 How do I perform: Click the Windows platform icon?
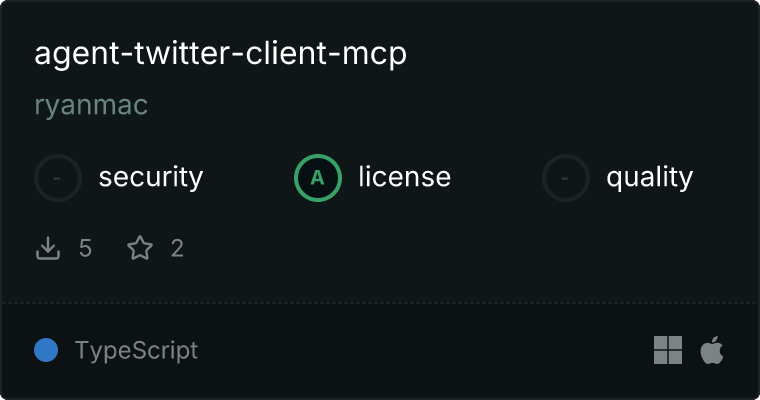pyautogui.click(x=668, y=350)
